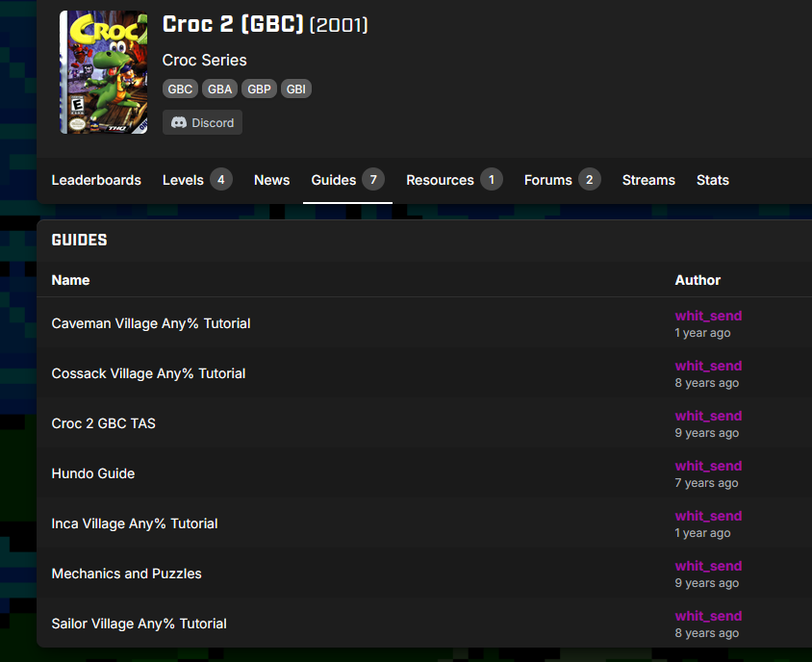The width and height of the screenshot is (812, 662).
Task: Switch to the Resources tab
Action: click(454, 180)
